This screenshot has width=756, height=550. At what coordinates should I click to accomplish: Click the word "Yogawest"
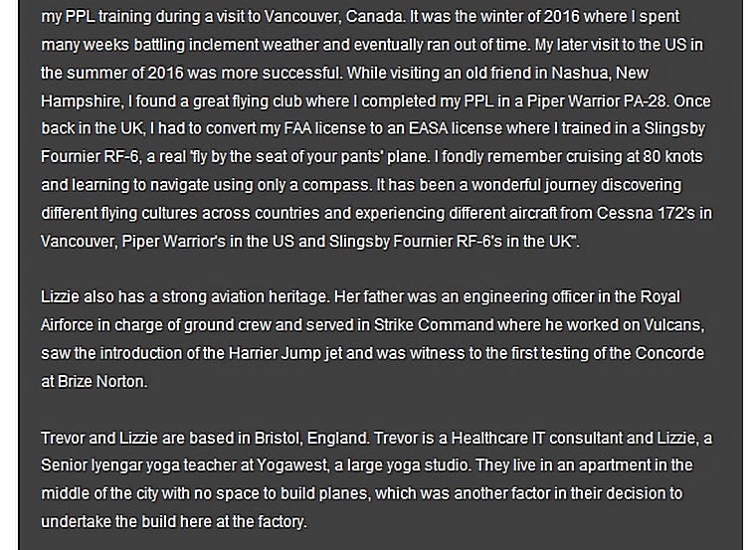click(297, 465)
